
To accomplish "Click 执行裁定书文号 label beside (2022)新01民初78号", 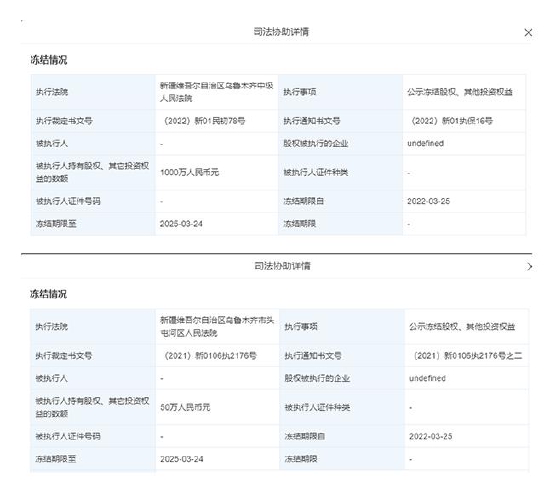I will [x=64, y=121].
